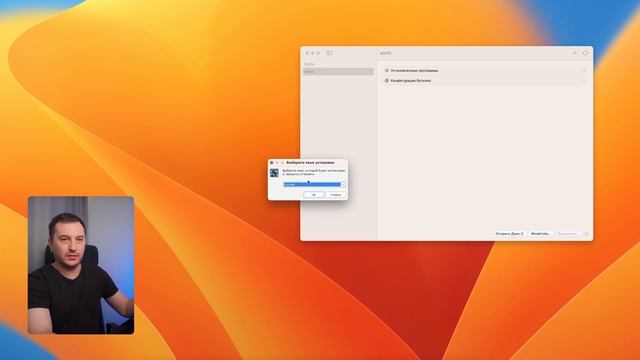This screenshot has height=360, width=640.
Task: Click the installer icon in the language dialog
Action: [274, 173]
